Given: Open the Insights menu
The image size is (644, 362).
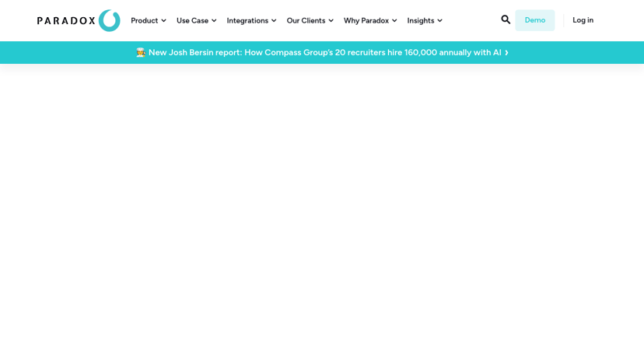Looking at the screenshot, I should (x=425, y=20).
